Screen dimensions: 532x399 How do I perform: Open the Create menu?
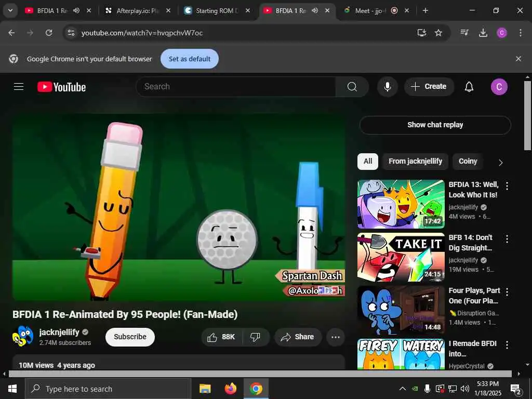click(x=429, y=87)
